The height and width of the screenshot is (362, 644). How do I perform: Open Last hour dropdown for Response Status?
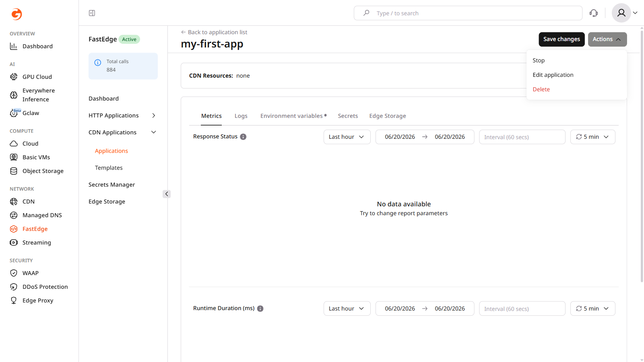pyautogui.click(x=347, y=137)
